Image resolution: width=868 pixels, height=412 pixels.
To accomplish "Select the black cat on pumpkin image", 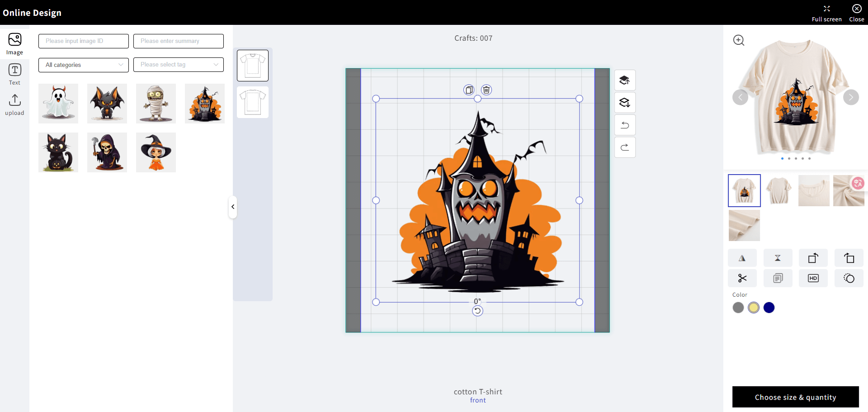I will coord(58,152).
